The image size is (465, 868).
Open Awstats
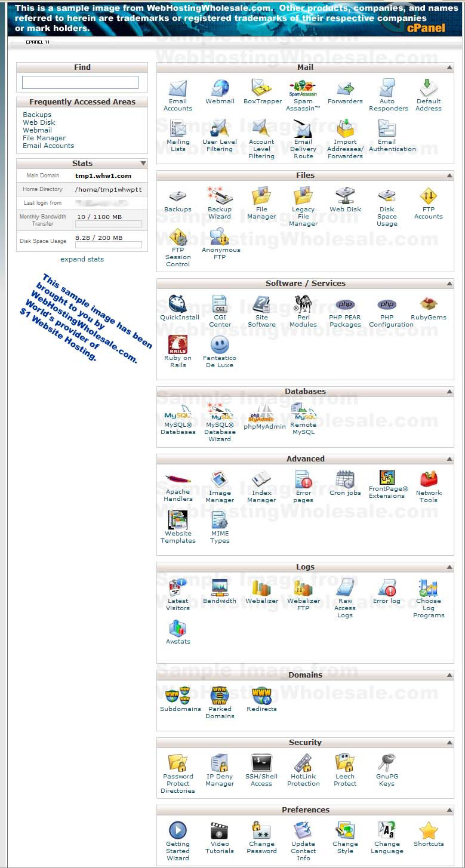tap(178, 632)
